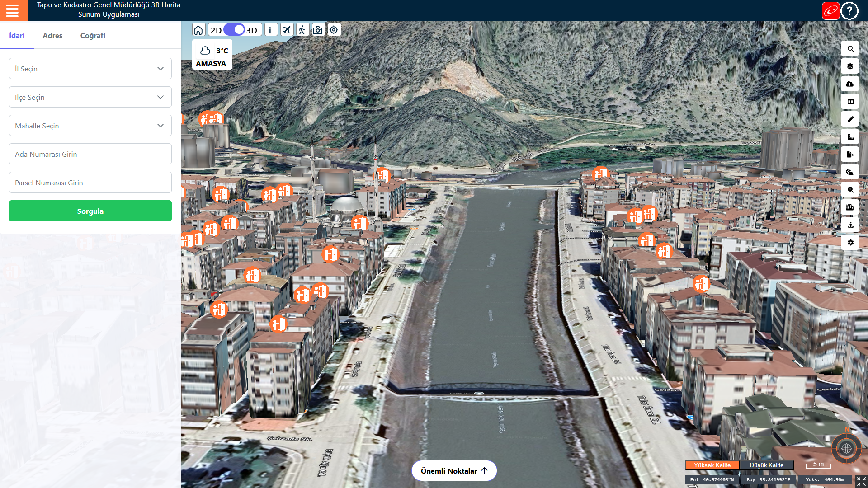Open the İlçe Seçin dropdown
868x488 pixels.
[x=90, y=97]
